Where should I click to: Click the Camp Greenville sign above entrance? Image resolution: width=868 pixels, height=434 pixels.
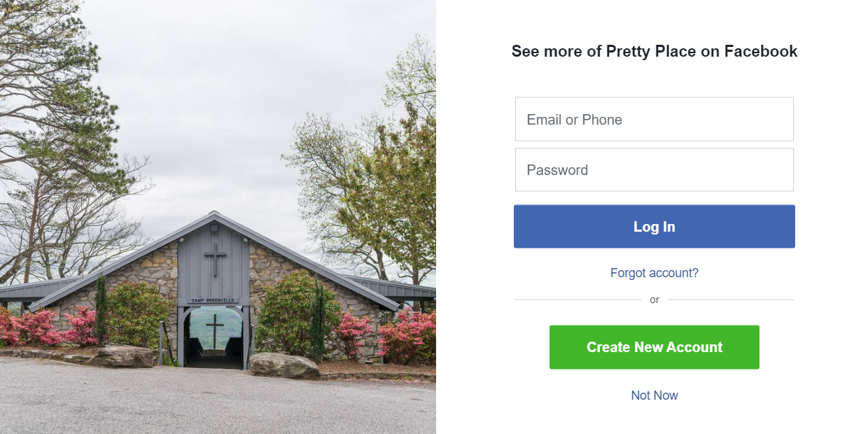[215, 300]
